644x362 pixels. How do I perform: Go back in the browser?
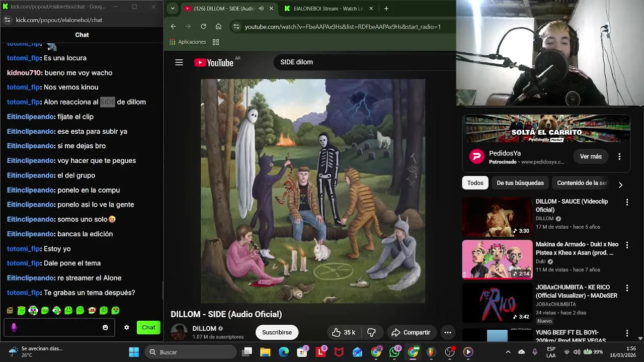pyautogui.click(x=173, y=27)
